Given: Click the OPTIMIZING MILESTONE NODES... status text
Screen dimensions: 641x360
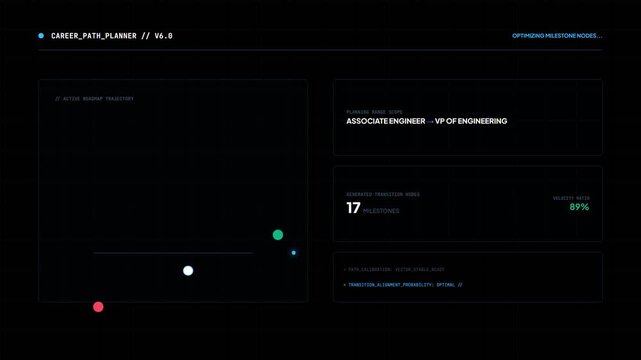Looking at the screenshot, I should [x=557, y=36].
